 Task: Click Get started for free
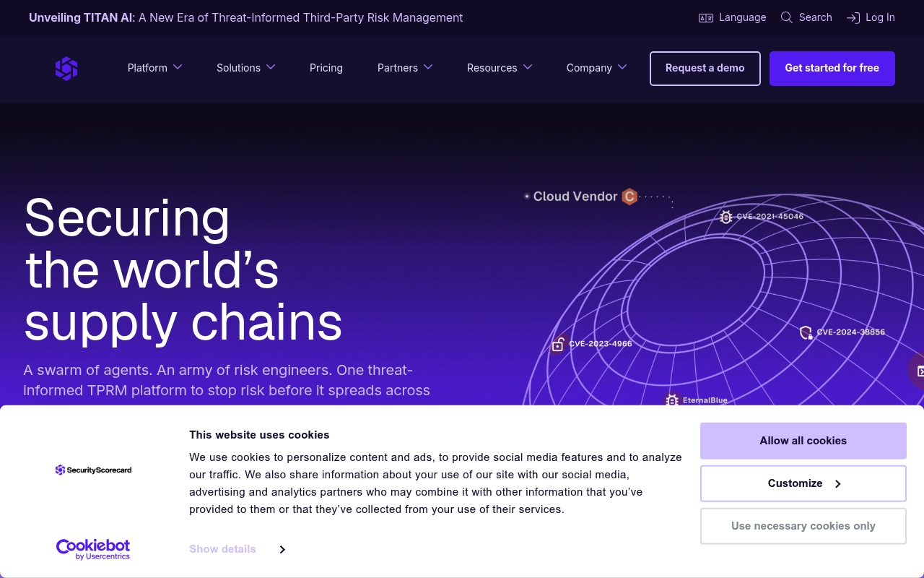(832, 69)
